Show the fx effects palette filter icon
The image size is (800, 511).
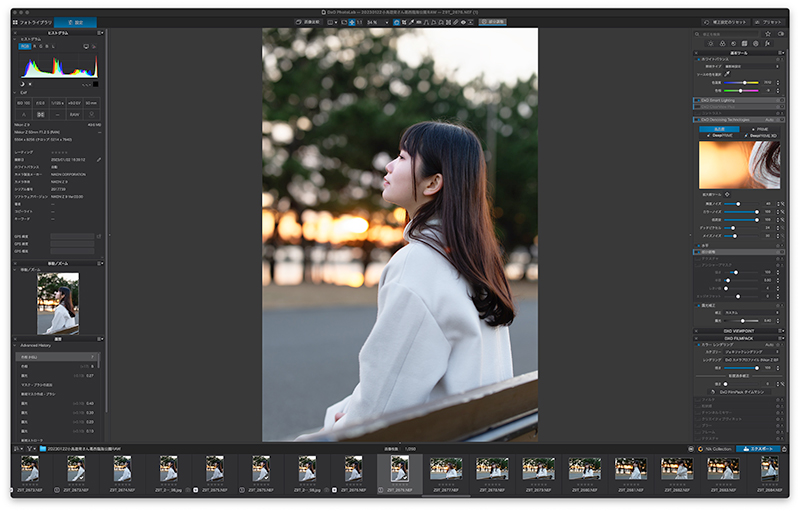(x=768, y=43)
